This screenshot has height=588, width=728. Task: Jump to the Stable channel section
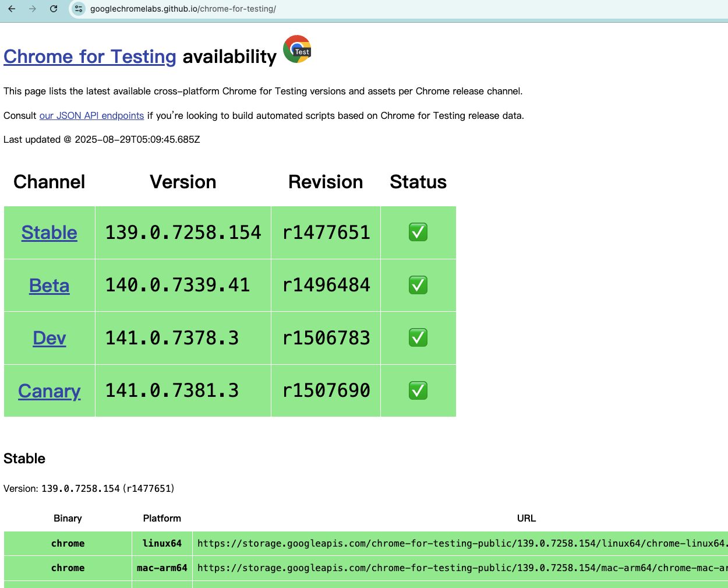(x=50, y=233)
